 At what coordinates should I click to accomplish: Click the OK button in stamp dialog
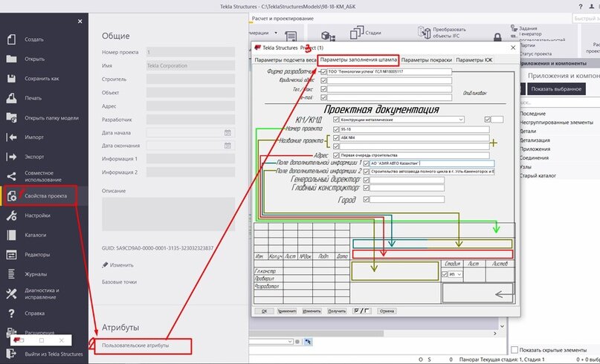[x=264, y=311]
